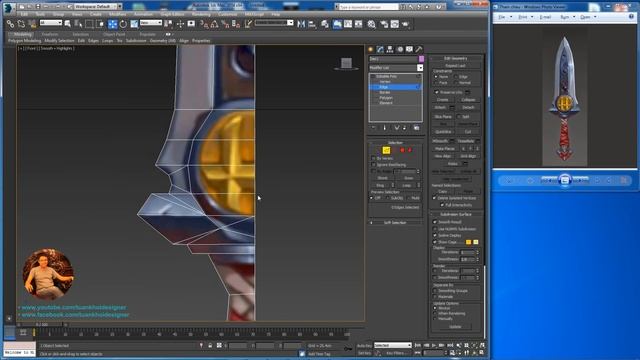The image size is (640, 360).
Task: Click the light yellow cage color swatch
Action: click(x=476, y=242)
